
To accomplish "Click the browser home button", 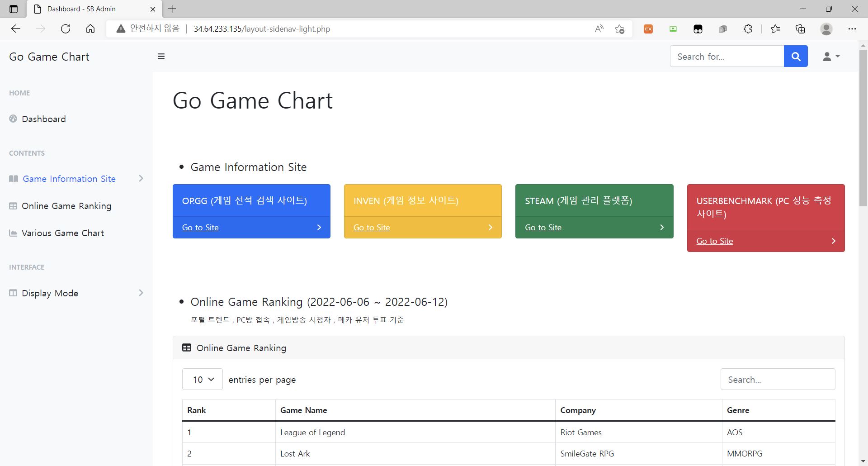I will pyautogui.click(x=90, y=29).
